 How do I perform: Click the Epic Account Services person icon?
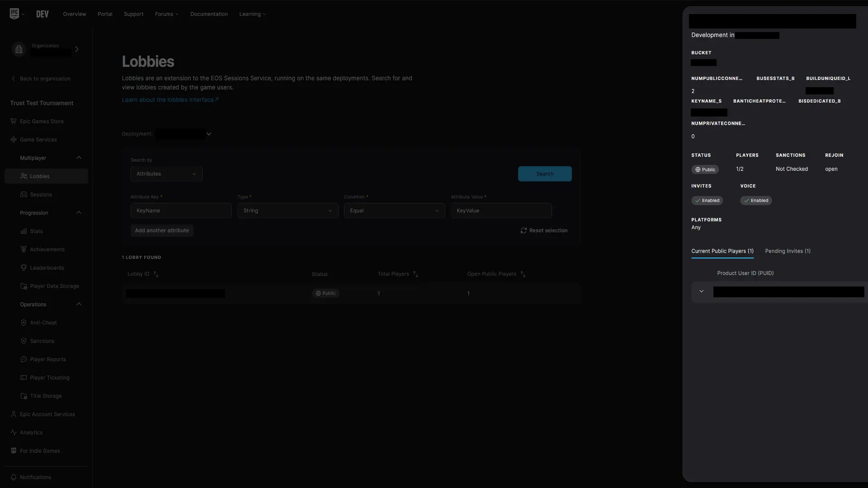[x=13, y=414]
